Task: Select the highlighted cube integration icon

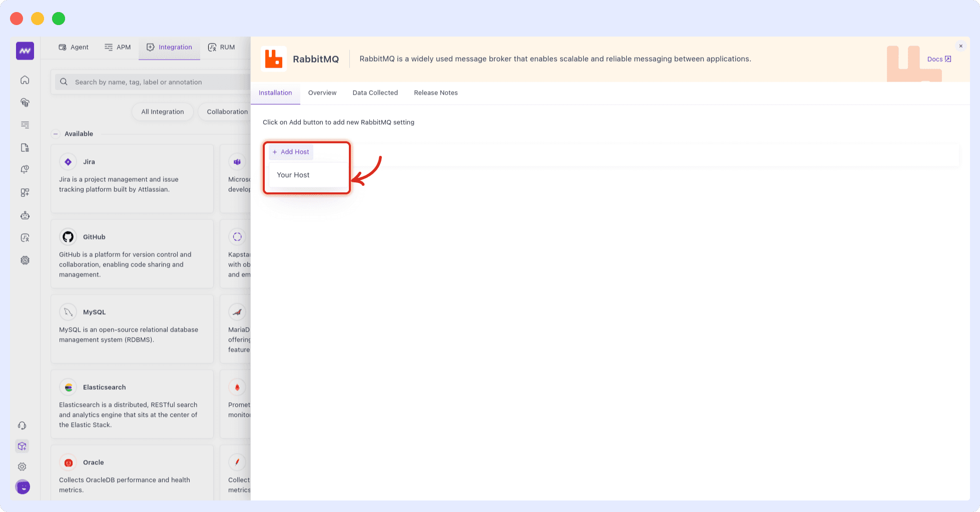Action: pyautogui.click(x=22, y=446)
